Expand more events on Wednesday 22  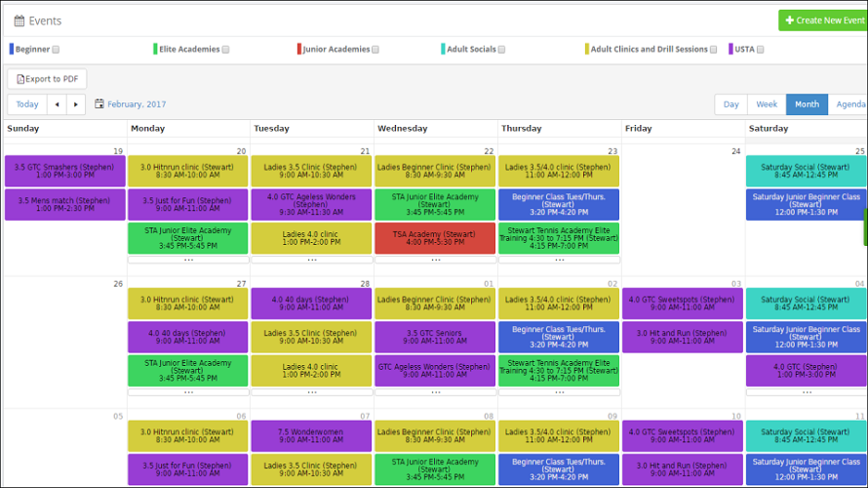point(436,260)
